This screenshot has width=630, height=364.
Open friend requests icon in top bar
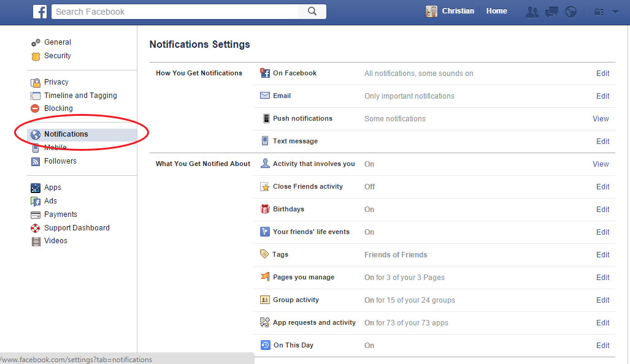532,12
